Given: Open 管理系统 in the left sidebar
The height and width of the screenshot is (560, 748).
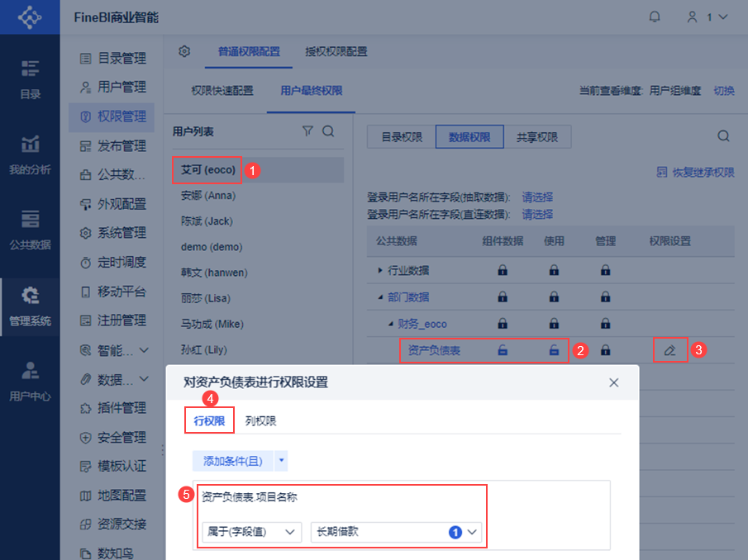Looking at the screenshot, I should 30,306.
